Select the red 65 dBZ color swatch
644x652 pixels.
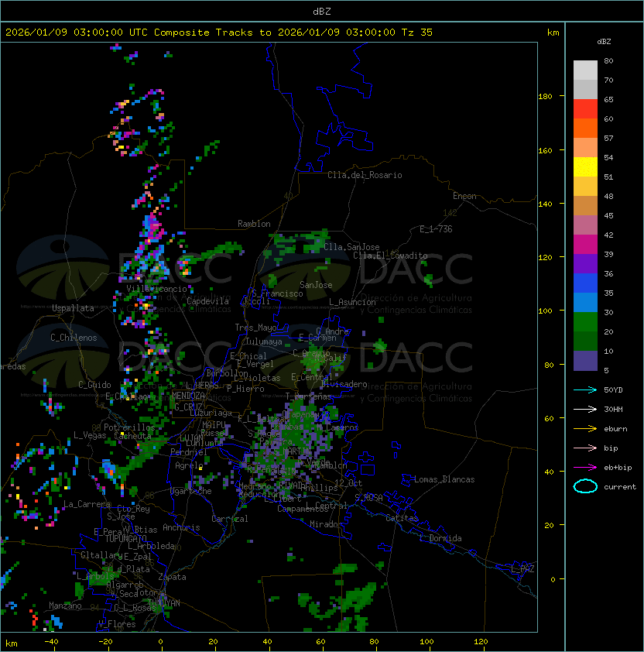[x=585, y=109]
